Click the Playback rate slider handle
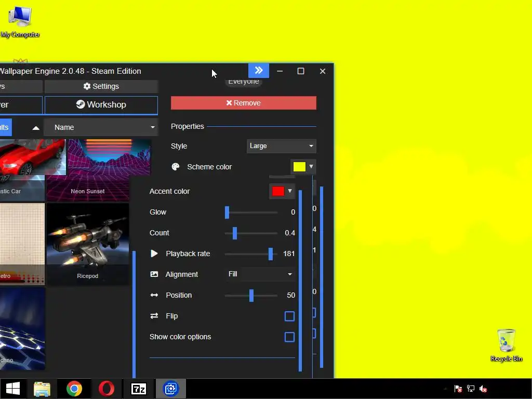The width and height of the screenshot is (532, 399). point(270,254)
